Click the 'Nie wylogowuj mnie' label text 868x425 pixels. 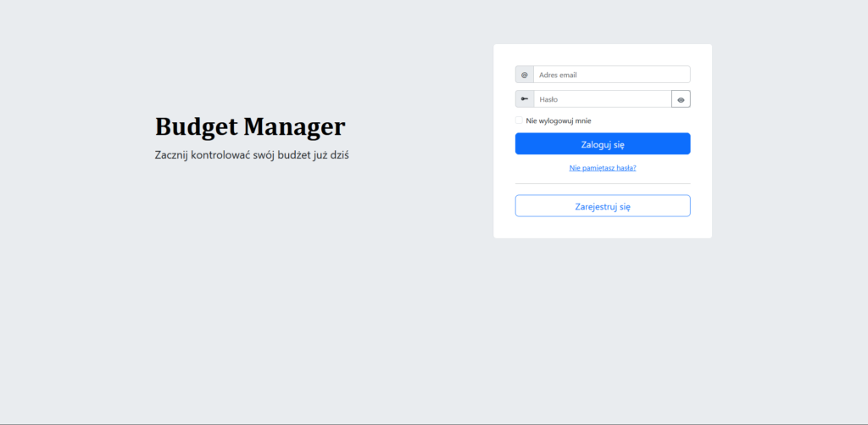pyautogui.click(x=558, y=120)
